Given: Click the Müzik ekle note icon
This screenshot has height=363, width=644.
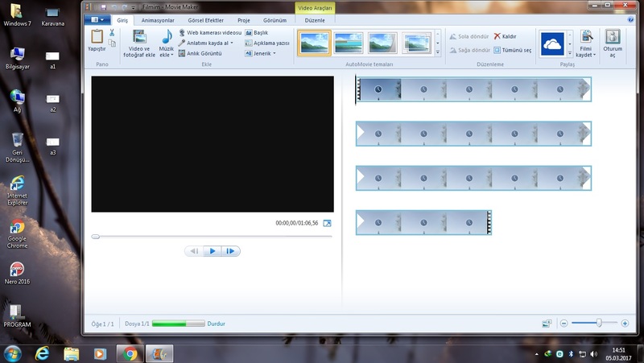Looking at the screenshot, I should click(167, 36).
